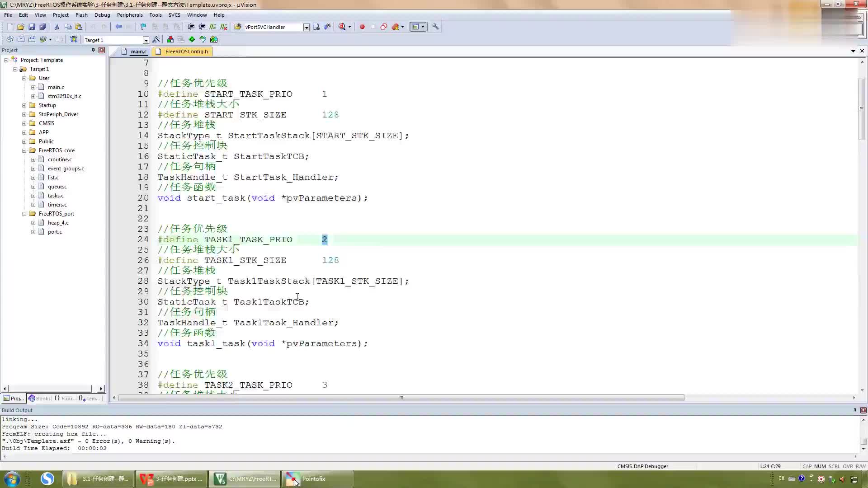This screenshot has width=868, height=488.
Task: Switch to the FreeRTOSConfig.h tab
Action: pyautogui.click(x=183, y=52)
